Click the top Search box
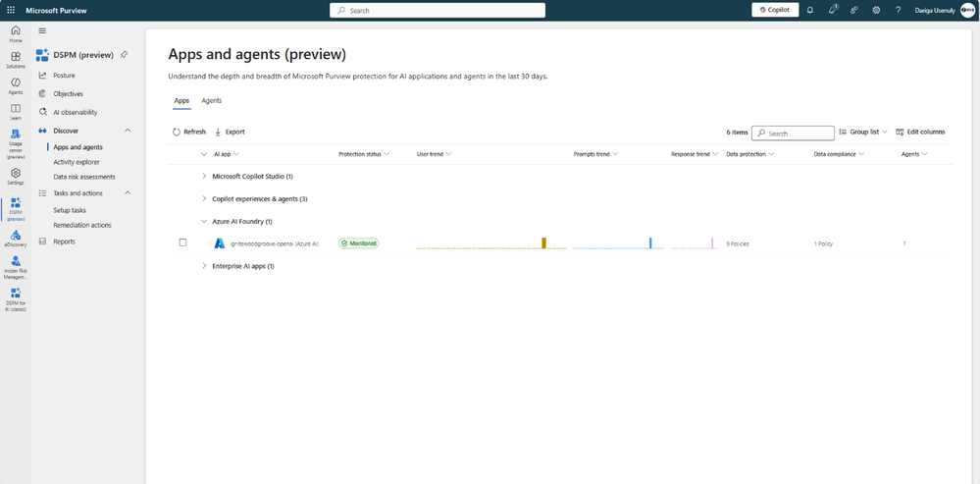980x484 pixels. click(x=438, y=10)
